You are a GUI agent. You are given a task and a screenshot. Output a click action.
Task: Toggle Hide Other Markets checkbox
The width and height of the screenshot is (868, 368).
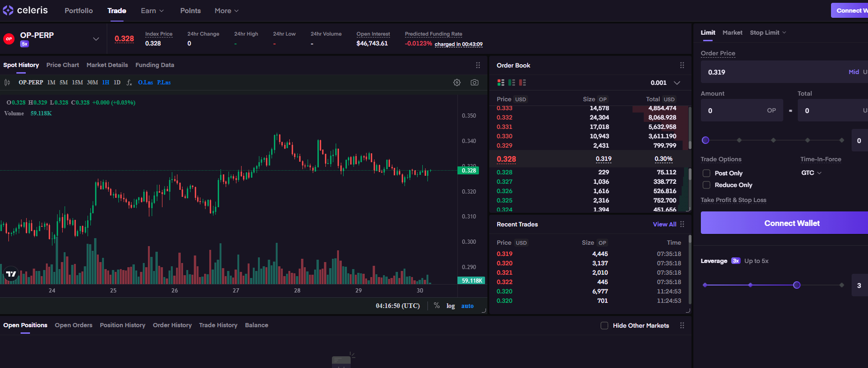tap(604, 326)
